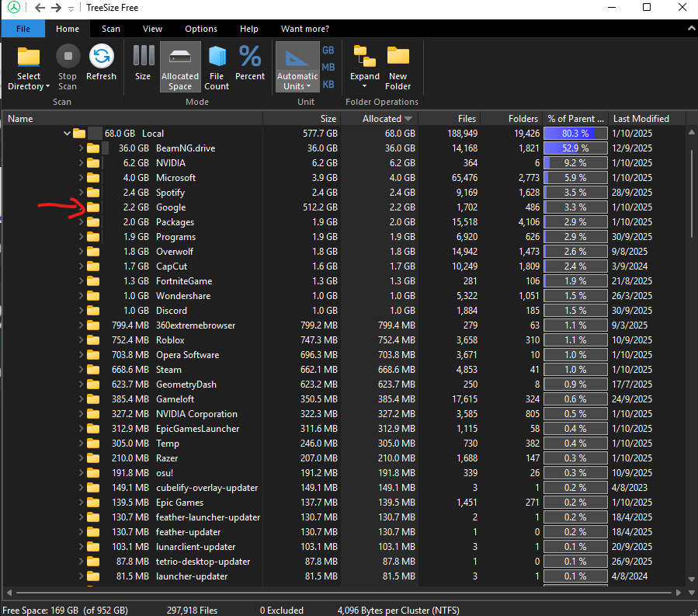
Task: Set unit to MB
Action: click(328, 68)
